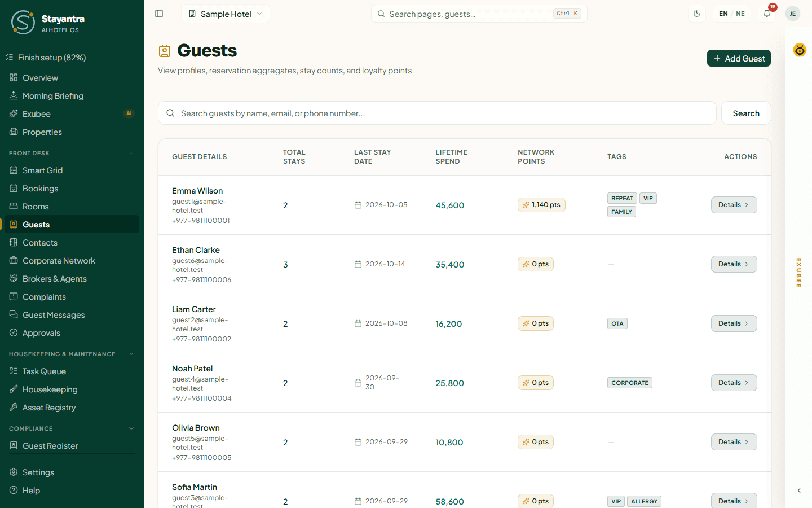Image resolution: width=812 pixels, height=508 pixels.
Task: Click the Housekeeping brush icon
Action: (14, 389)
